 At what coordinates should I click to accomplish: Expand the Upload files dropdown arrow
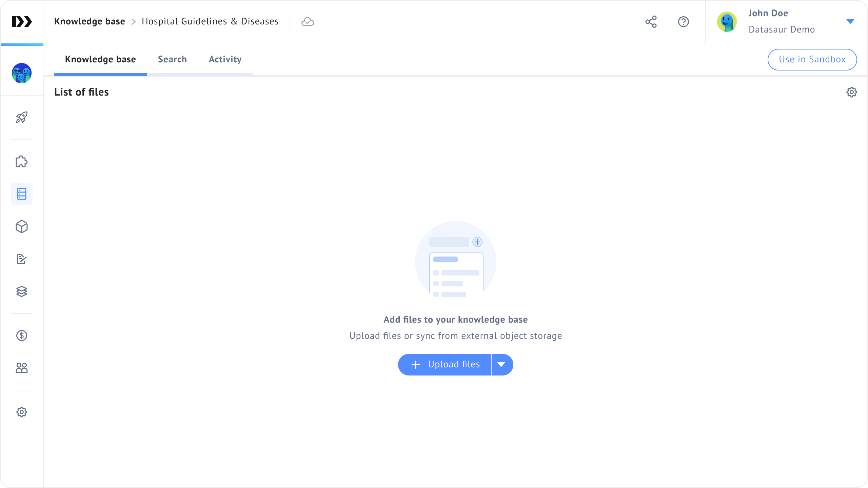point(501,365)
